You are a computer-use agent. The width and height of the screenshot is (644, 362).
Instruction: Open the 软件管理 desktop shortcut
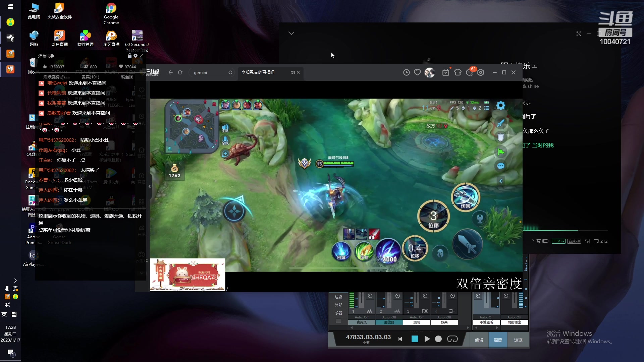coord(85,38)
